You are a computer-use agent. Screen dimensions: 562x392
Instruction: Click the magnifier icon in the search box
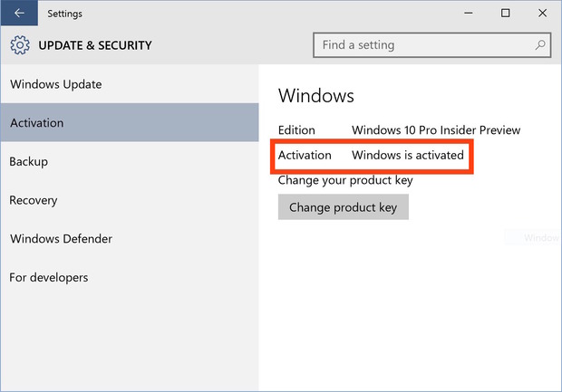[x=540, y=44]
